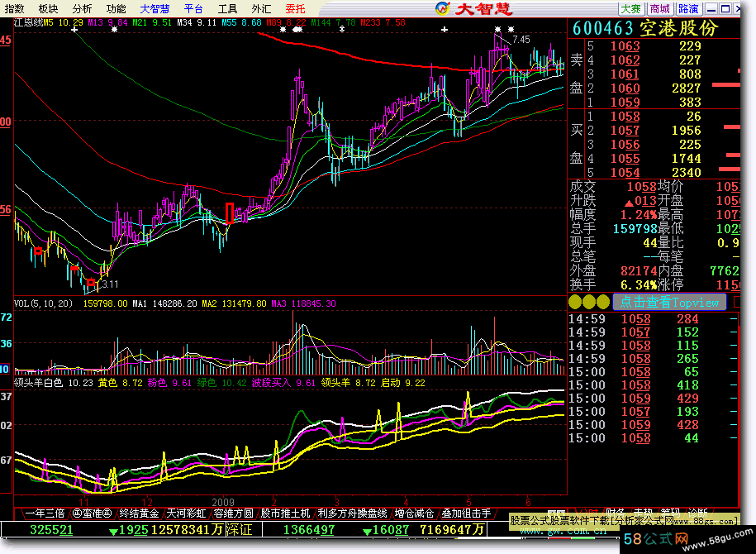
Task: Click the M233 7.58 moving average label
Action: click(383, 22)
